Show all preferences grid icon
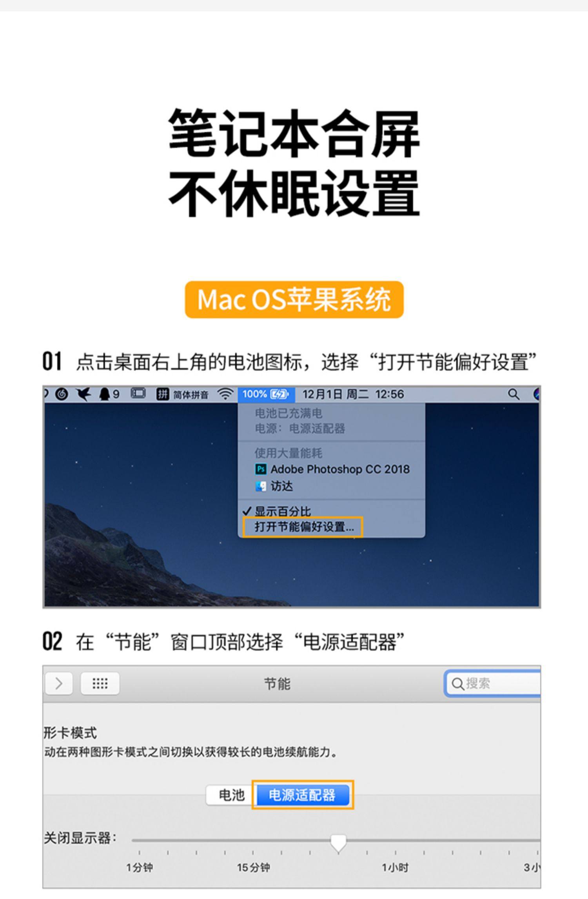 pyautogui.click(x=100, y=683)
